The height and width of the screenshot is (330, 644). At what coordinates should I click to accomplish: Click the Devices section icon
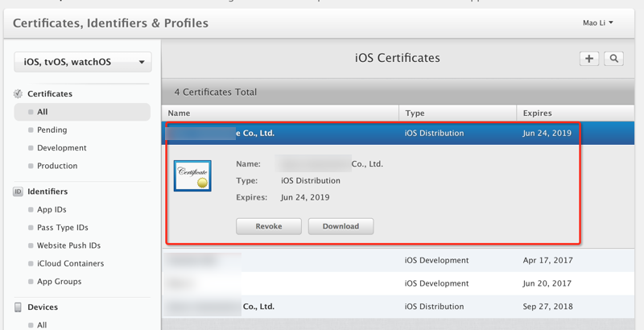click(x=18, y=307)
